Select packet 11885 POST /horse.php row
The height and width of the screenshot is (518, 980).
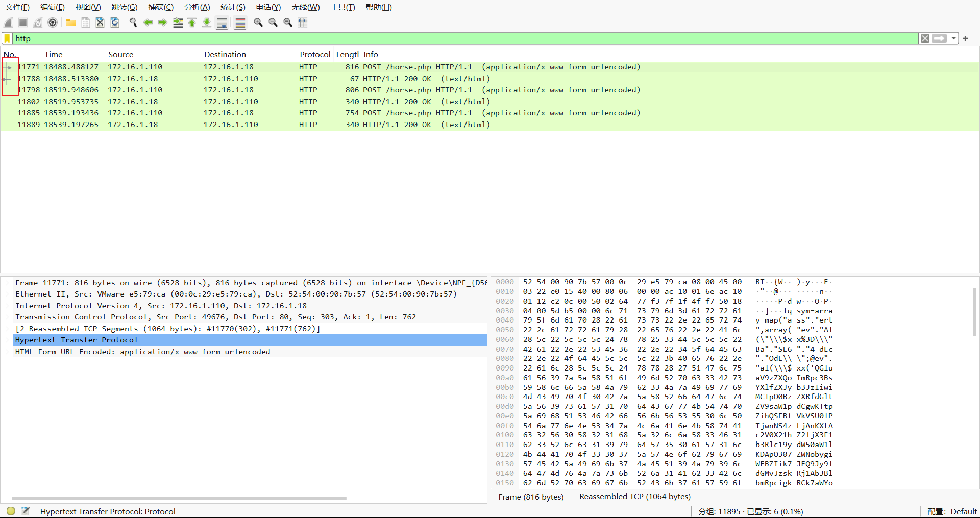click(490, 113)
